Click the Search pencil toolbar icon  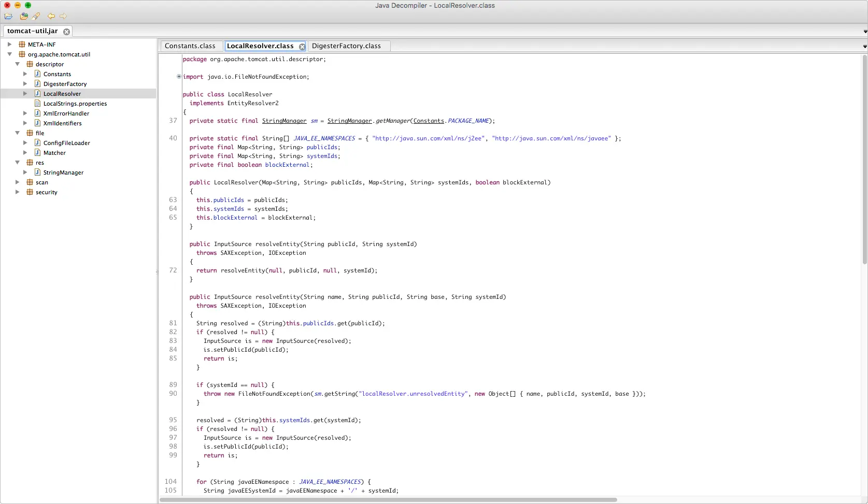[x=36, y=17]
